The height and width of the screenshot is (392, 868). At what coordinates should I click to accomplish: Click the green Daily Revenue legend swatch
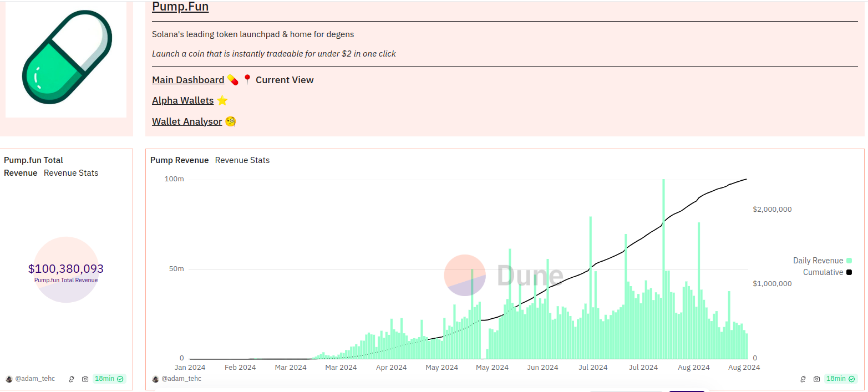pos(849,261)
